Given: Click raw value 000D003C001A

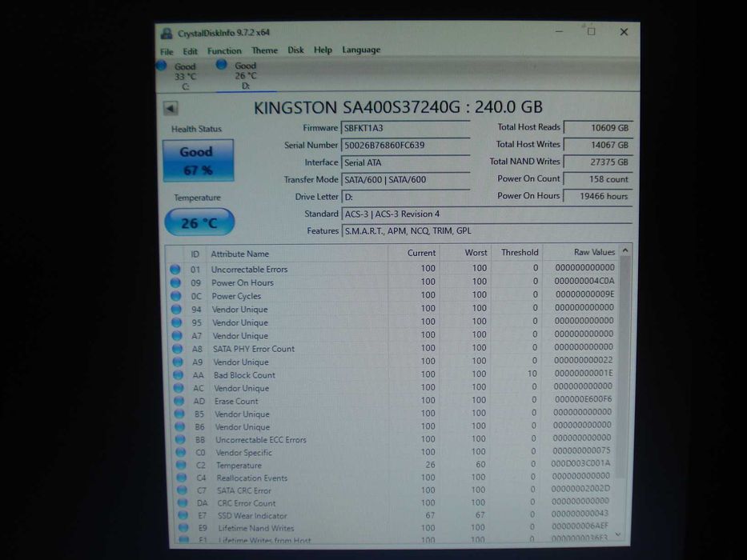Looking at the screenshot, I should 580,463.
